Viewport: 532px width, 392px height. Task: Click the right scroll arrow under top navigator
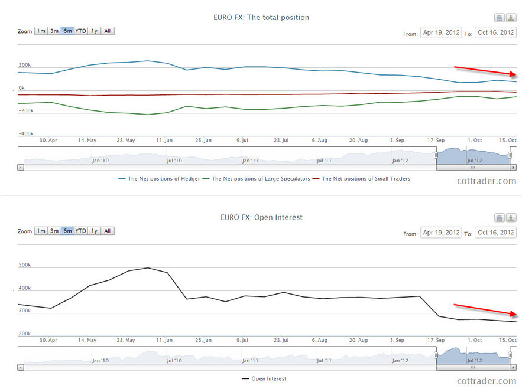click(x=512, y=168)
